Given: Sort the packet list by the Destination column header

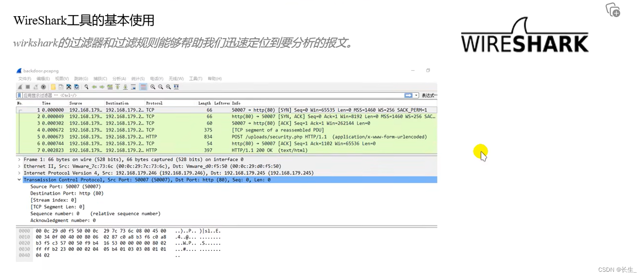Looking at the screenshot, I should tap(117, 103).
